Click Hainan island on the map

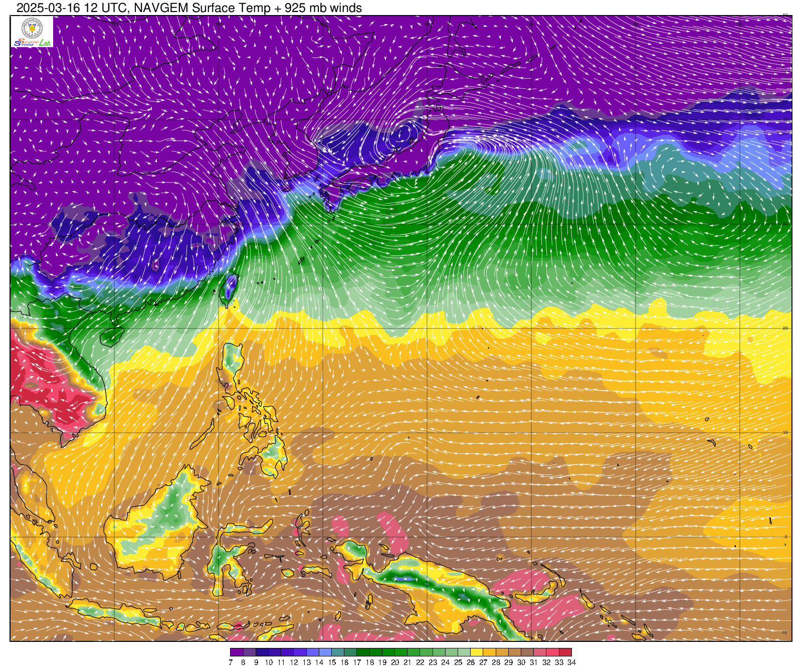click(111, 337)
